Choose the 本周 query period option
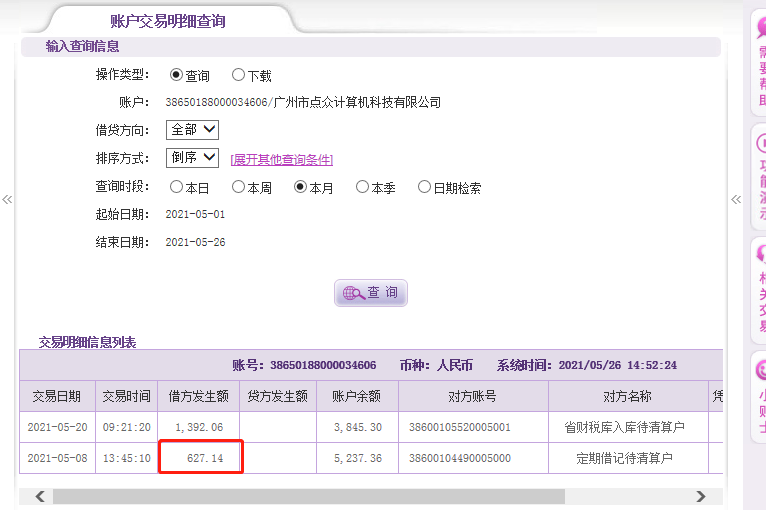Image resolution: width=766 pixels, height=510 pixels. click(x=238, y=187)
